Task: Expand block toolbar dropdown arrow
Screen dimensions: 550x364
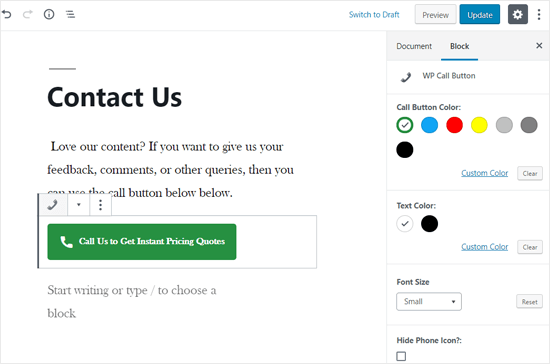Action: coord(79,205)
